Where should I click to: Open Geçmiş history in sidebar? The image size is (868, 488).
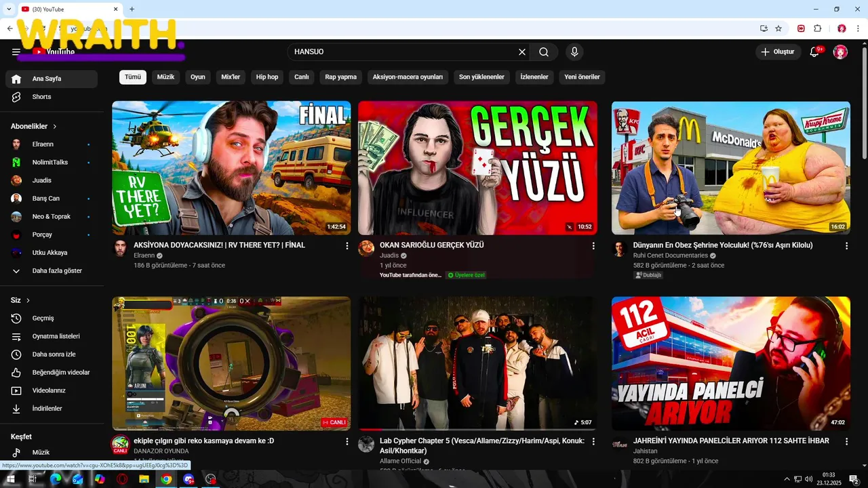52,319
